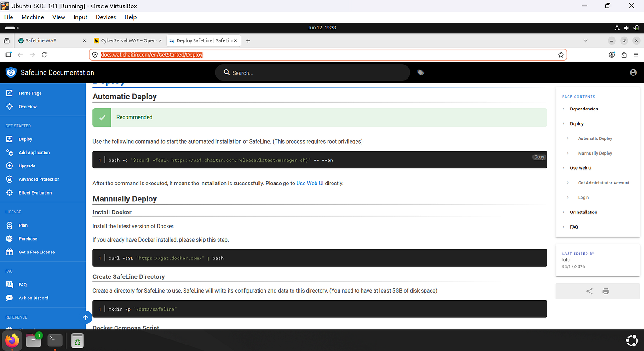Image resolution: width=644 pixels, height=351 pixels.
Task: Open the Files app in the dock
Action: (34, 340)
